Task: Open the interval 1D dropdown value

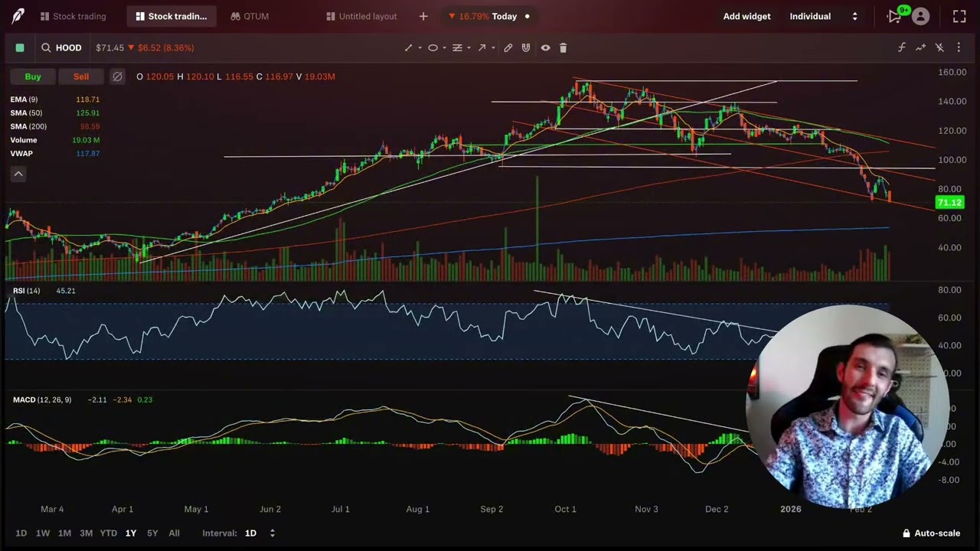Action: tap(250, 533)
